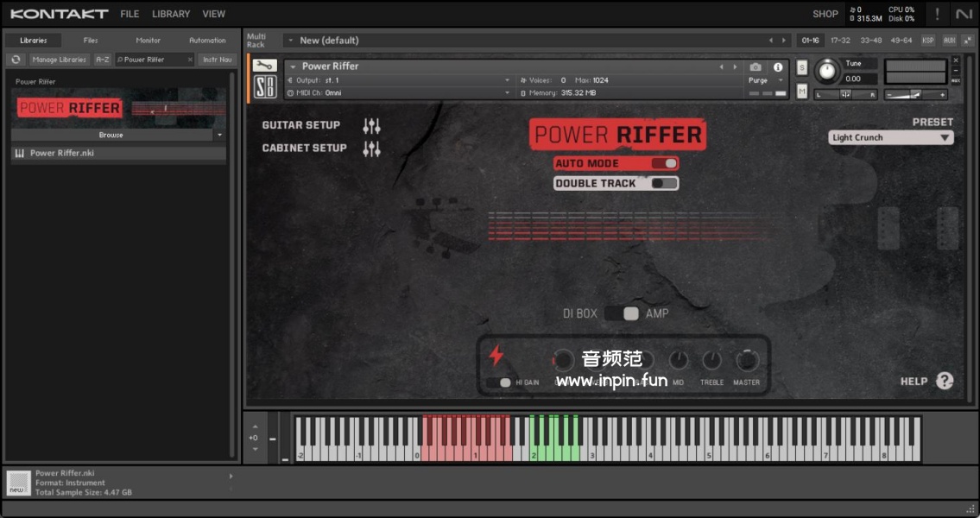
Task: Switch to the Monitor tab
Action: 149,40
